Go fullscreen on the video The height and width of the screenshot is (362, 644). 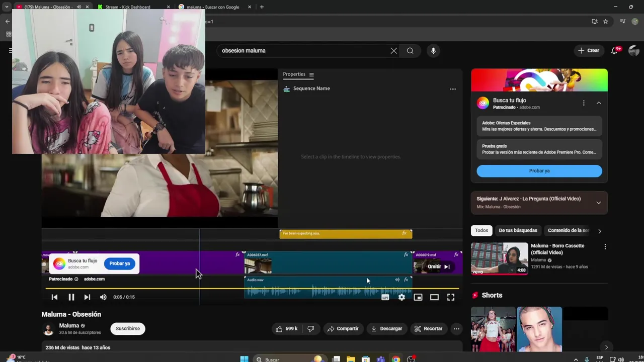click(451, 297)
